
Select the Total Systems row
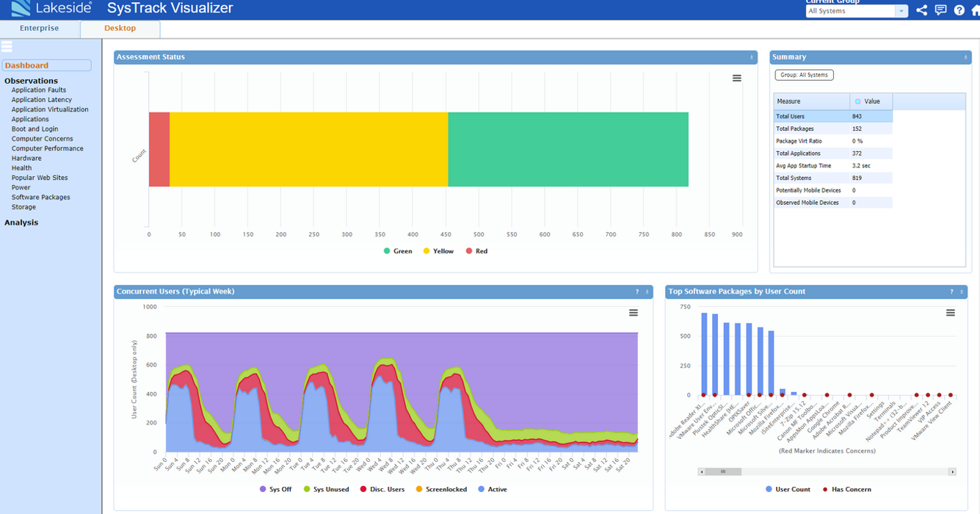(833, 178)
